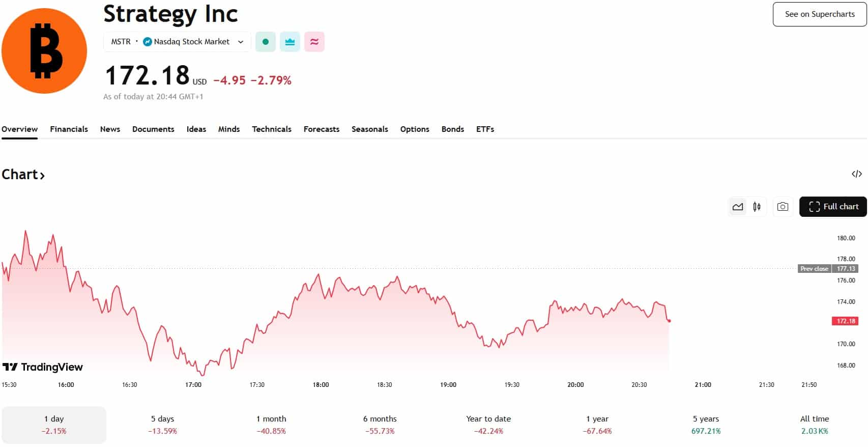This screenshot has height=447, width=868.
Task: Select the All time range
Action: coord(815,425)
